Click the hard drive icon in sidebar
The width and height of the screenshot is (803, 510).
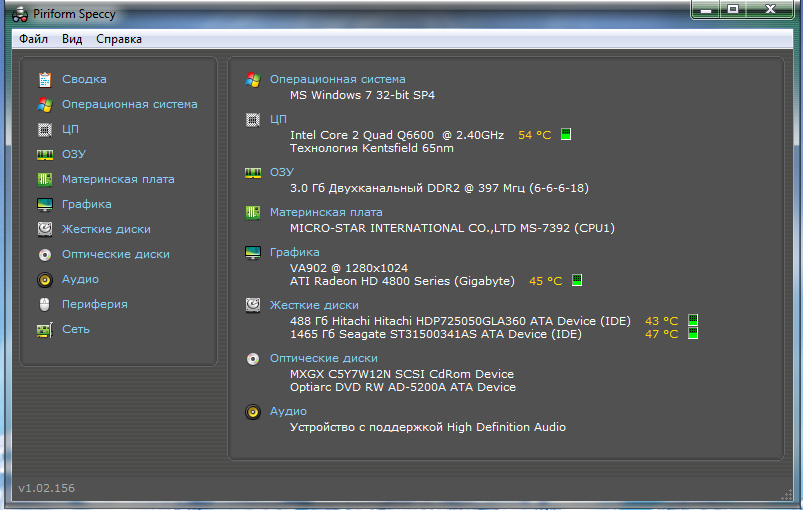(x=45, y=229)
